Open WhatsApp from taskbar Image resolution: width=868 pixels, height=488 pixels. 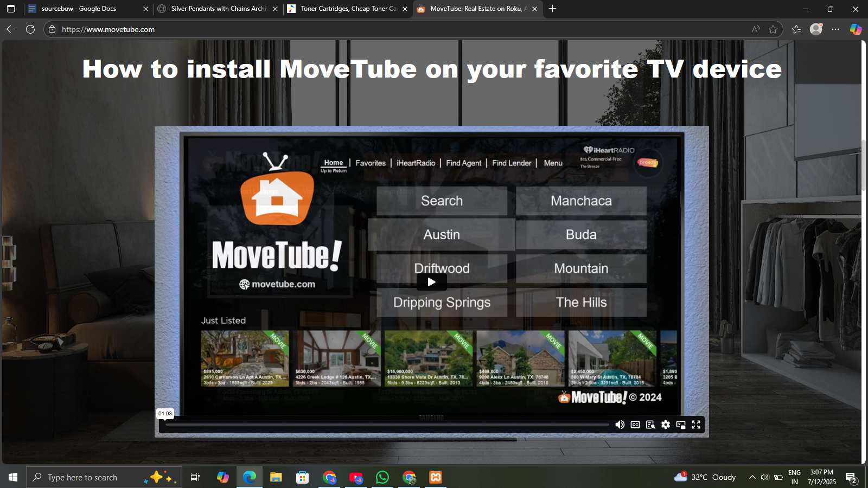coord(382,477)
